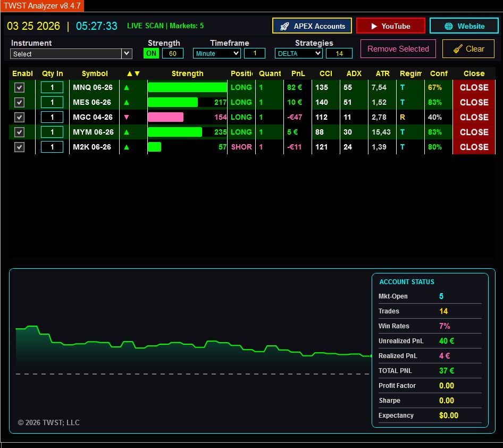Click the Remove Selected button
The image size is (503, 448).
(398, 49)
